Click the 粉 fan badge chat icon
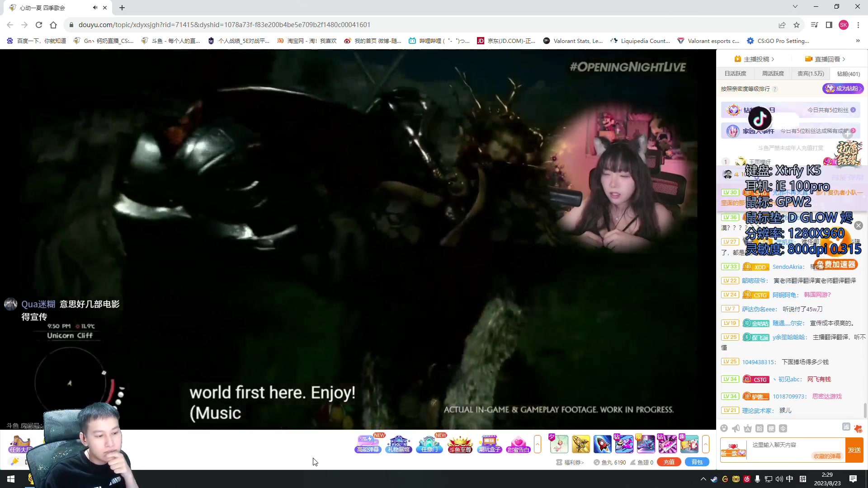The image size is (868, 488). click(x=759, y=428)
